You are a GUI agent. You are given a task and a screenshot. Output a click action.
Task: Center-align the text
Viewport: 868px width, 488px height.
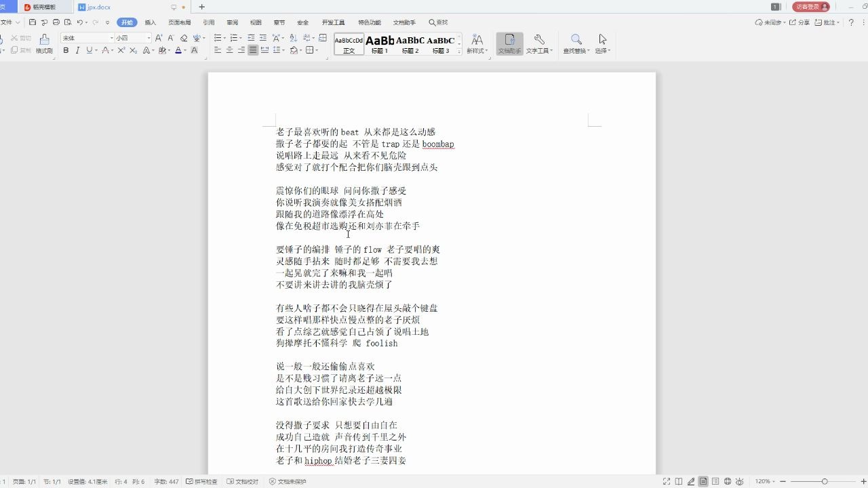229,50
